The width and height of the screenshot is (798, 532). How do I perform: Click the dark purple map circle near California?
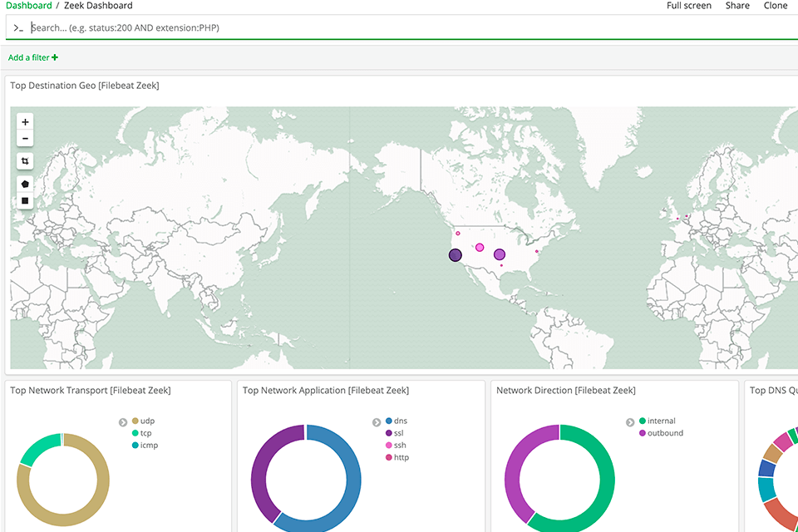pyautogui.click(x=455, y=255)
